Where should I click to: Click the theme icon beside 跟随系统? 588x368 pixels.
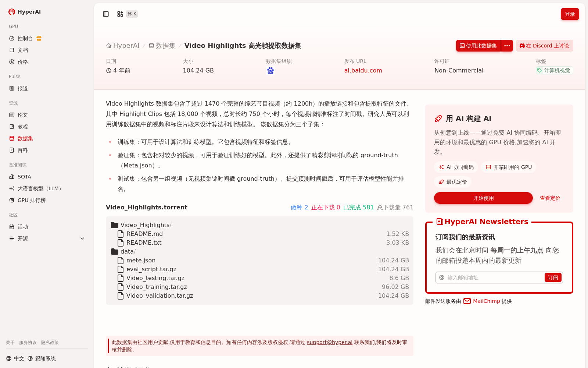pos(30,358)
